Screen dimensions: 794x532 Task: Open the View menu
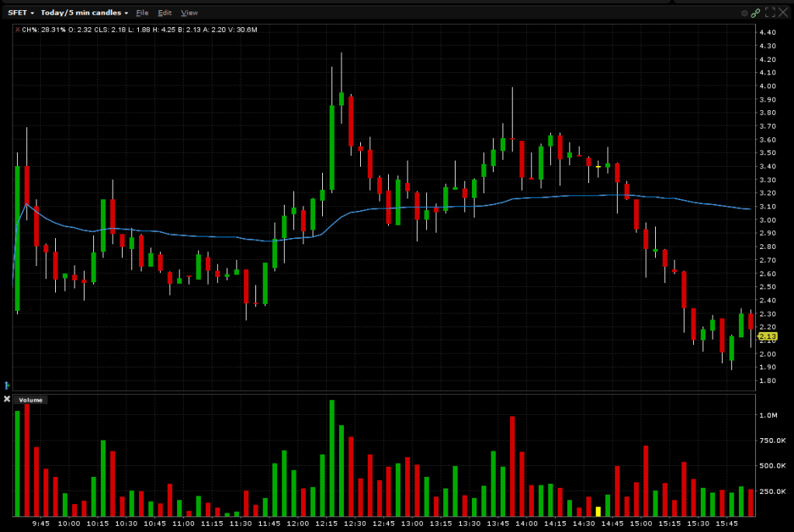click(x=189, y=12)
